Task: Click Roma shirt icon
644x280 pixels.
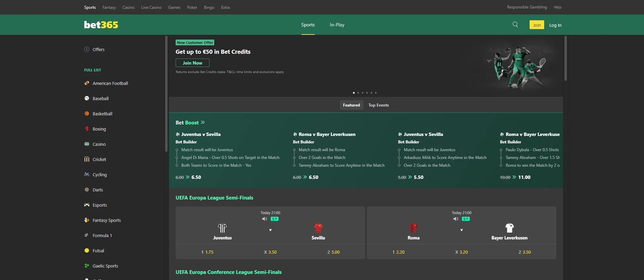Action: coord(414,228)
